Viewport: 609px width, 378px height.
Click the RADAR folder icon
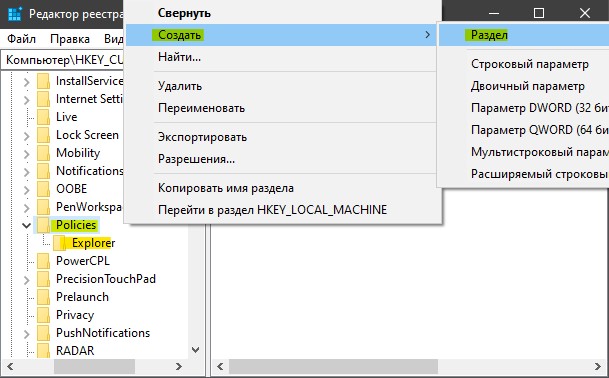(x=44, y=350)
